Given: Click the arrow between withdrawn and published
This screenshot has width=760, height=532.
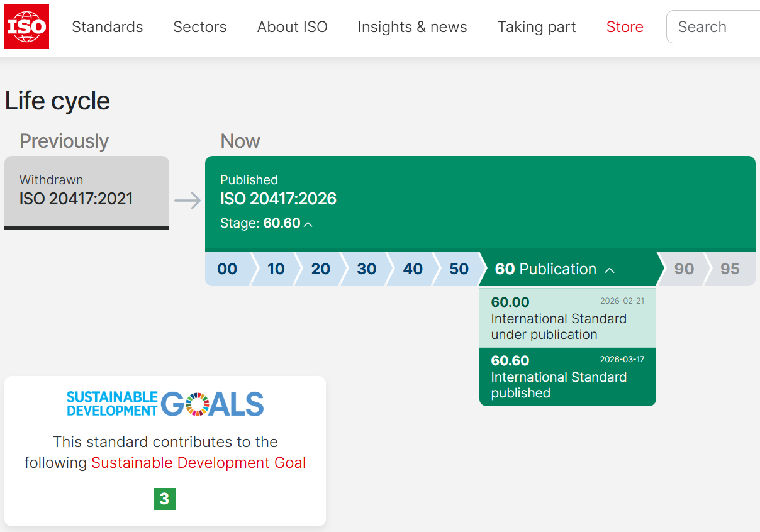Looking at the screenshot, I should point(187,201).
